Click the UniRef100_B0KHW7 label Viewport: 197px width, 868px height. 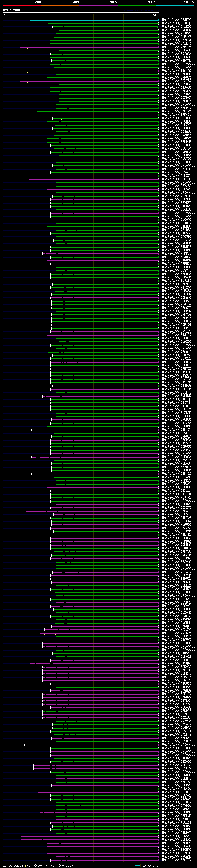click(x=176, y=396)
